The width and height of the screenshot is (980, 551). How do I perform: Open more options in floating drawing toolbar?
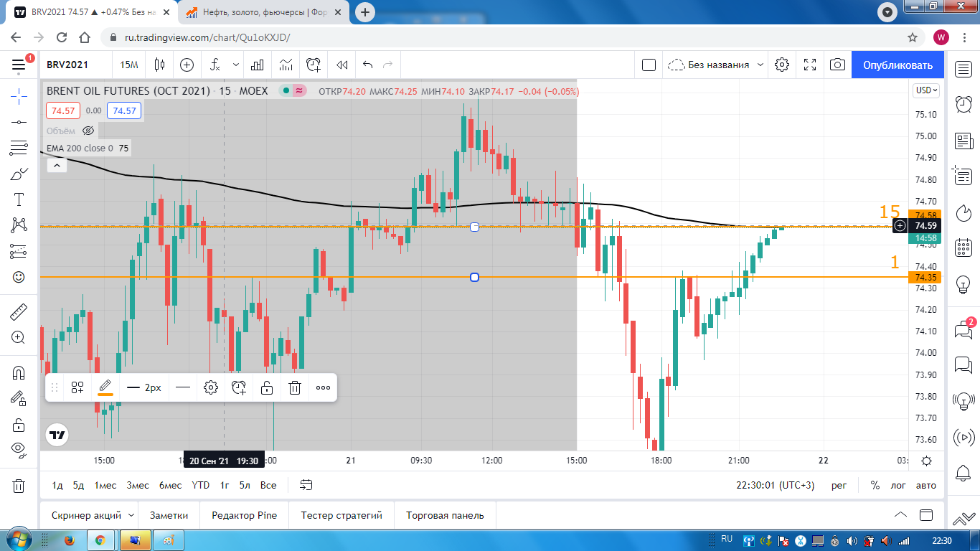[323, 387]
